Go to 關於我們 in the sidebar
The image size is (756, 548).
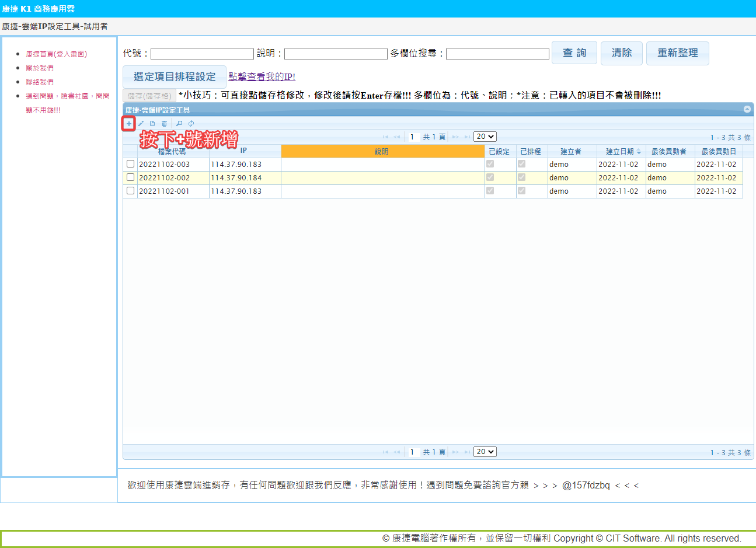40,68
